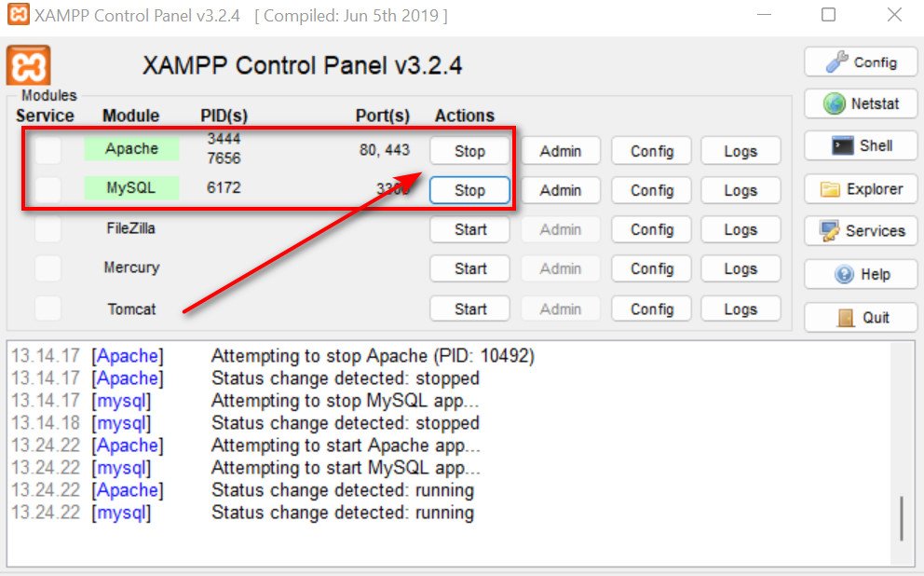Toggle the FileZilla service checkbox
The width and height of the screenshot is (924, 576).
(48, 228)
